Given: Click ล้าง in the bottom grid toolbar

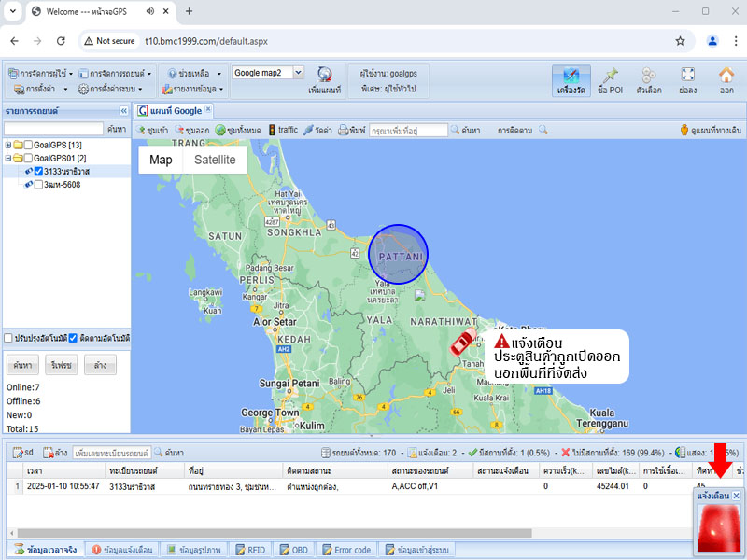Looking at the screenshot, I should point(55,453).
